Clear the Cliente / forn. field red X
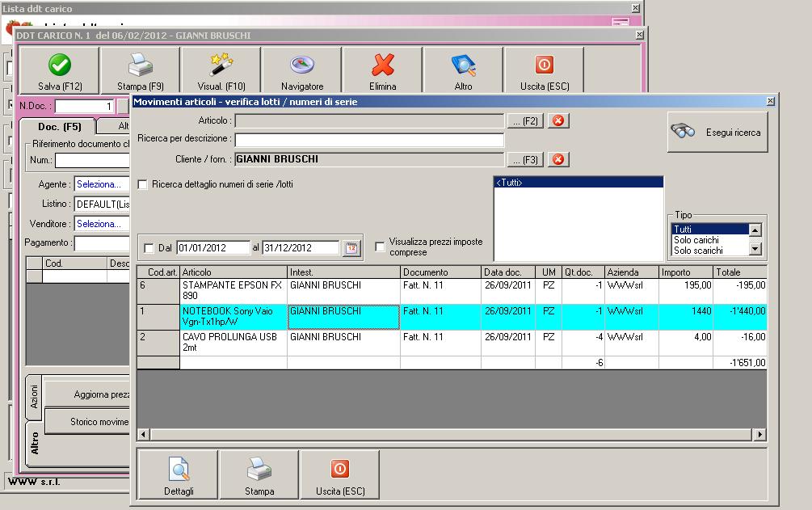This screenshot has height=510, width=812. click(x=558, y=159)
